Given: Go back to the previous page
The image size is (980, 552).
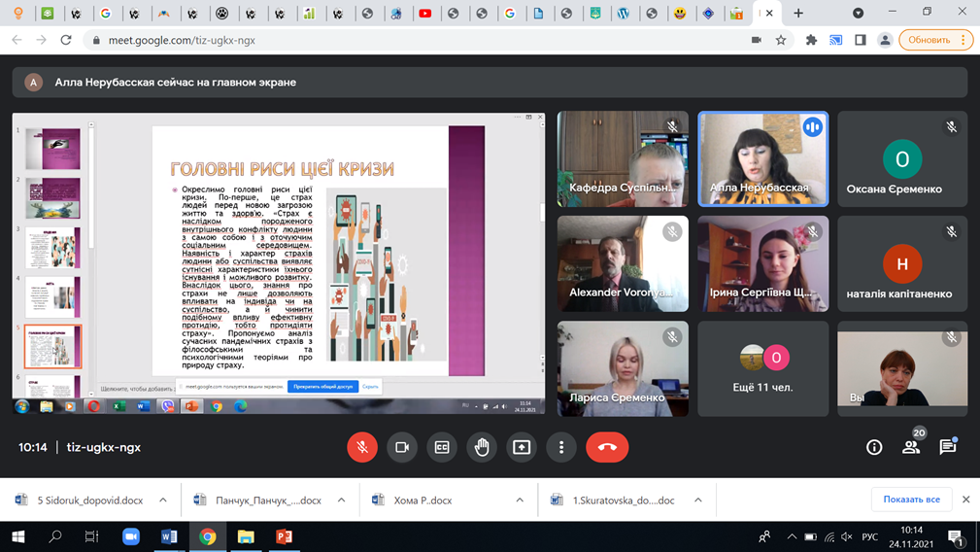Looking at the screenshot, I should pyautogui.click(x=17, y=40).
